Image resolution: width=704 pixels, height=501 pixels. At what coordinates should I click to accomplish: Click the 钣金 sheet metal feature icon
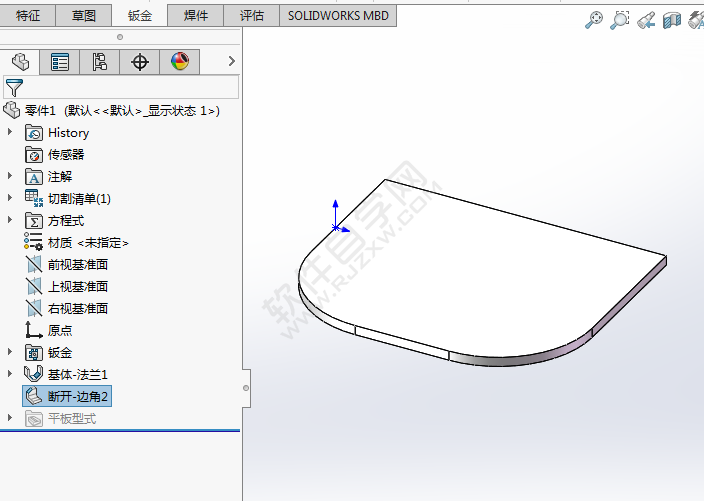pos(34,352)
